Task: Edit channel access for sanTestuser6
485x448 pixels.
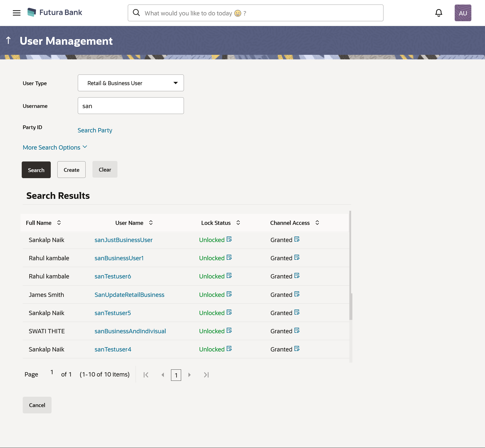Action: click(297, 276)
